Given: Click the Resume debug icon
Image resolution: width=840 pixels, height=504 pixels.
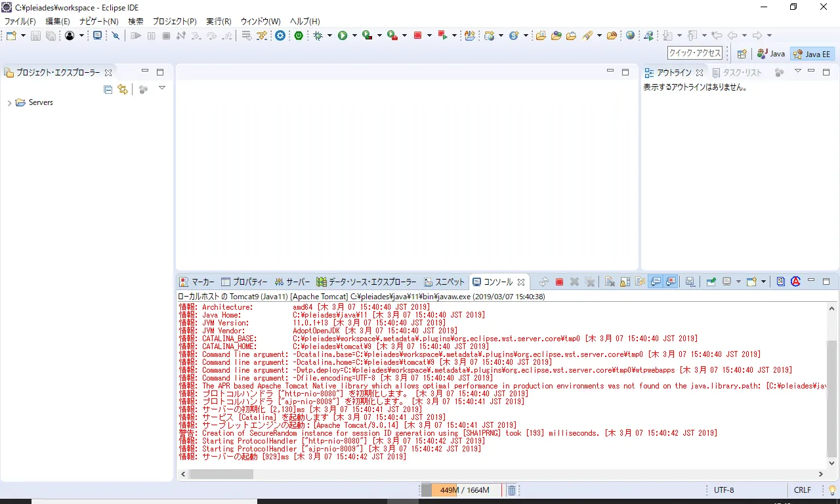Looking at the screenshot, I should pyautogui.click(x=136, y=35).
